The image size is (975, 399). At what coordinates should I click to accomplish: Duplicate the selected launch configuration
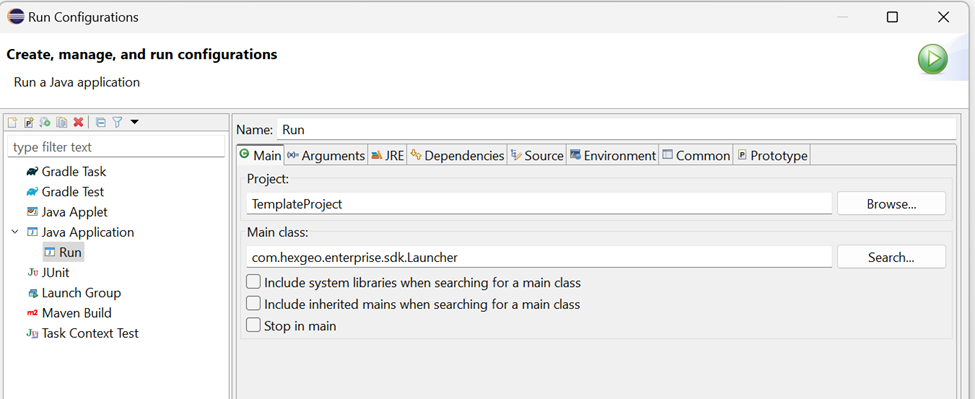tap(62, 122)
